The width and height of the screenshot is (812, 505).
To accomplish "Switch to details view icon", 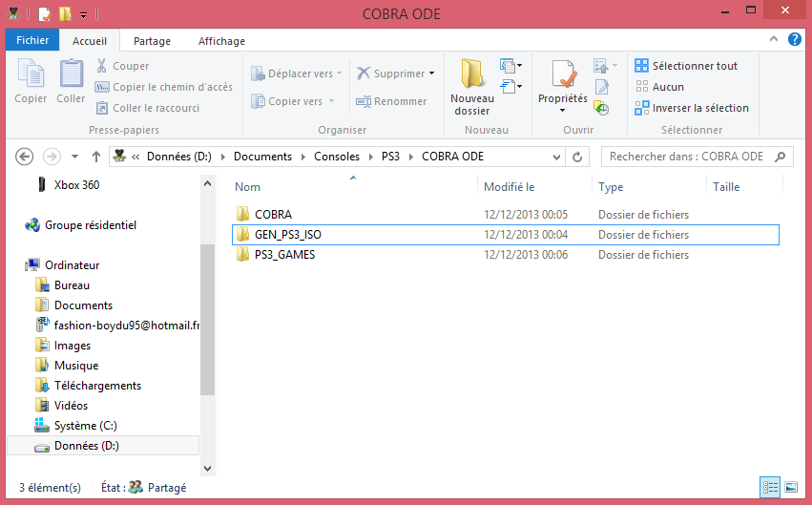I will (x=770, y=488).
